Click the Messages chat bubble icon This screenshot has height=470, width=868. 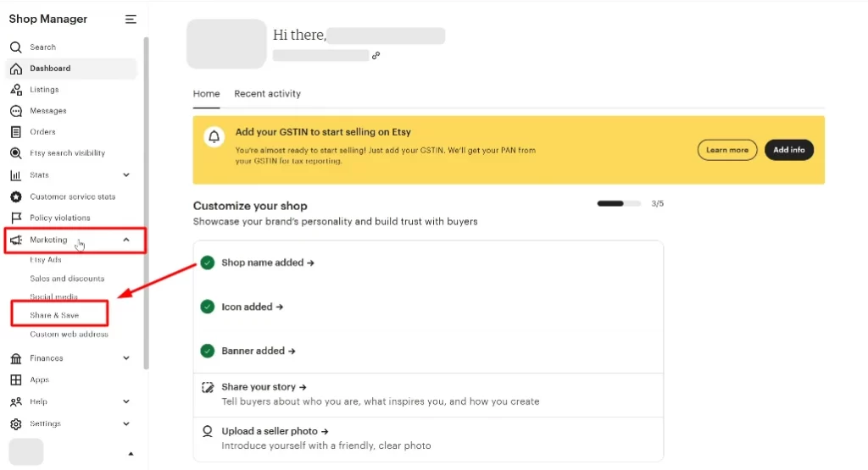[16, 111]
